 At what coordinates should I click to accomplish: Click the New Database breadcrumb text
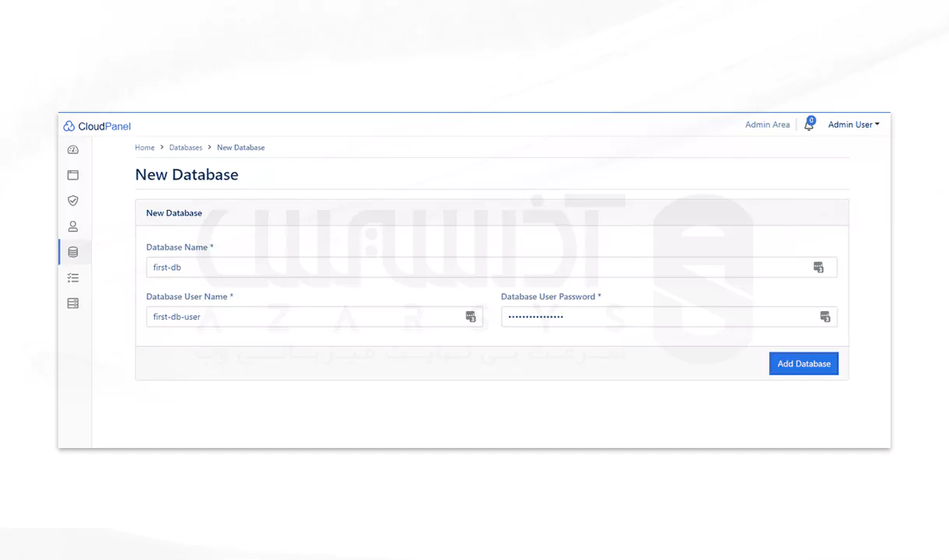(x=241, y=148)
